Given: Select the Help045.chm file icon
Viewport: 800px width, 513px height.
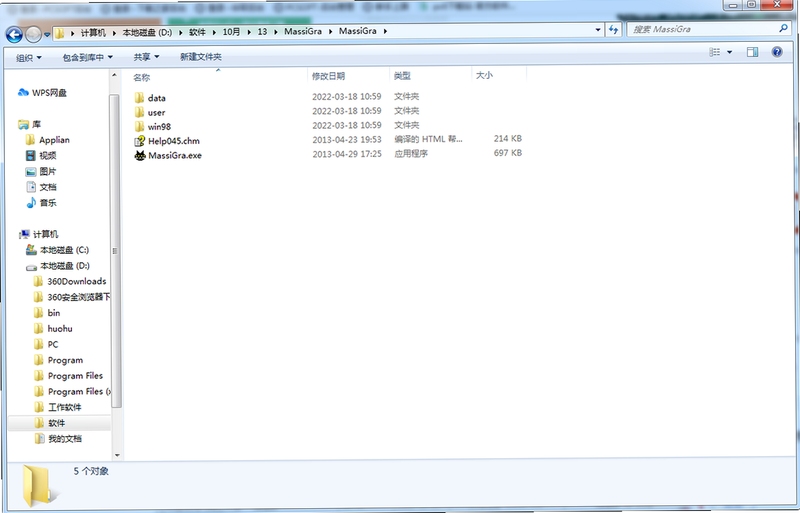Looking at the screenshot, I should pyautogui.click(x=139, y=141).
